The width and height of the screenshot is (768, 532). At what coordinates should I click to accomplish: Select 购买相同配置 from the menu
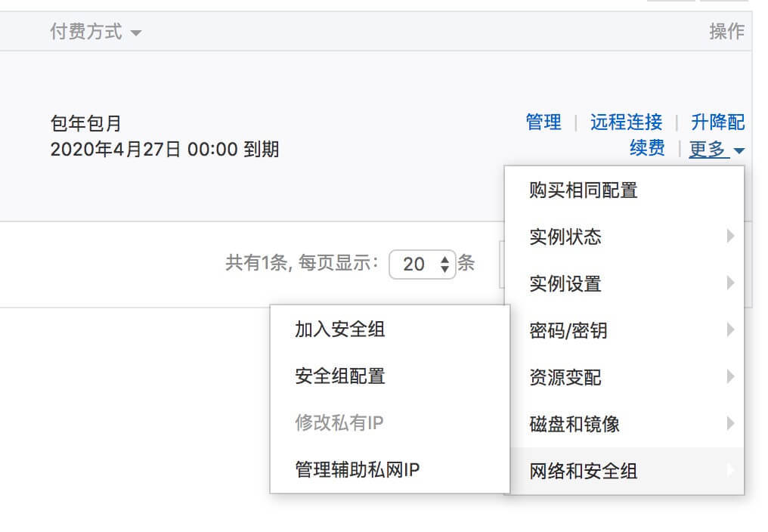pos(624,190)
